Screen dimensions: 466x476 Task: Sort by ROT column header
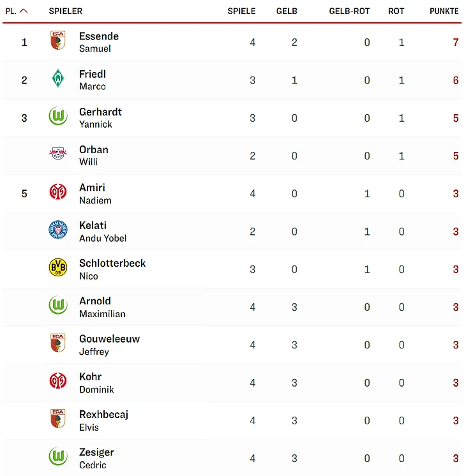(x=396, y=11)
